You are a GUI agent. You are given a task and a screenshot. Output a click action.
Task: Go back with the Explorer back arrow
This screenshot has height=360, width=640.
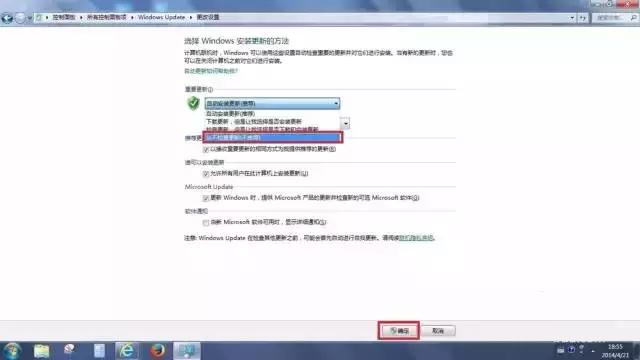click(7, 18)
